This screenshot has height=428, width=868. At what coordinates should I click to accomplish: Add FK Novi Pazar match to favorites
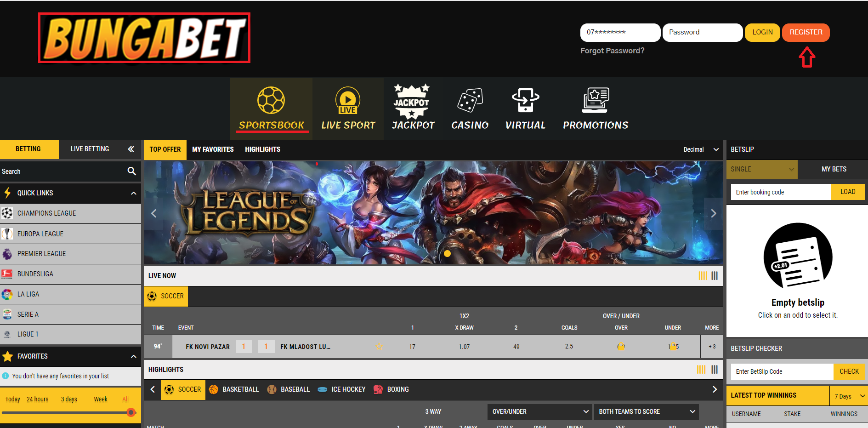pos(379,347)
